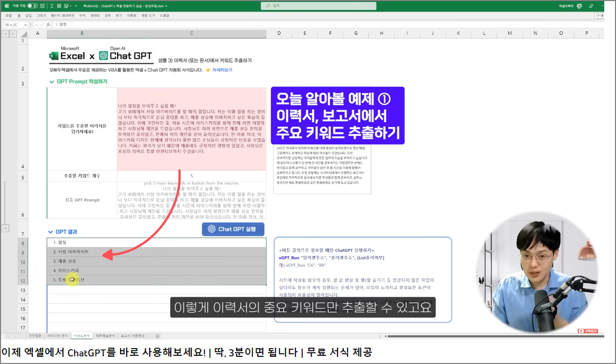This screenshot has width=616, height=364.
Task: Select column B header
Action: (82, 34)
